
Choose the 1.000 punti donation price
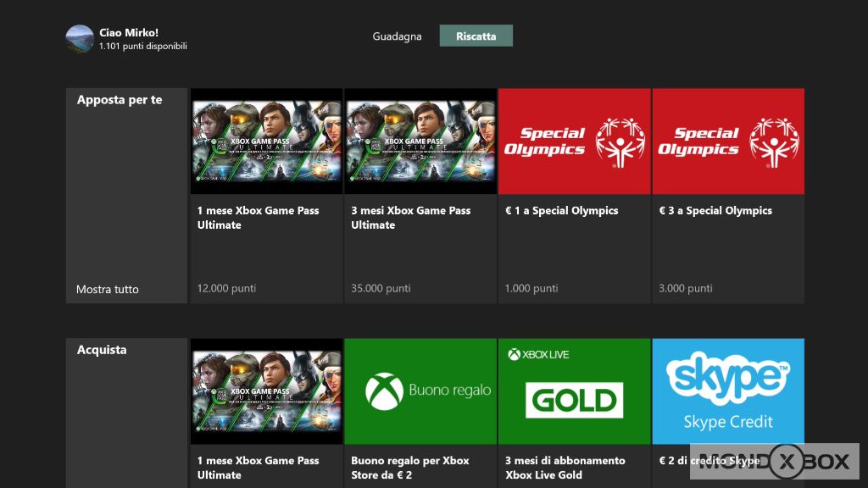pyautogui.click(x=531, y=289)
